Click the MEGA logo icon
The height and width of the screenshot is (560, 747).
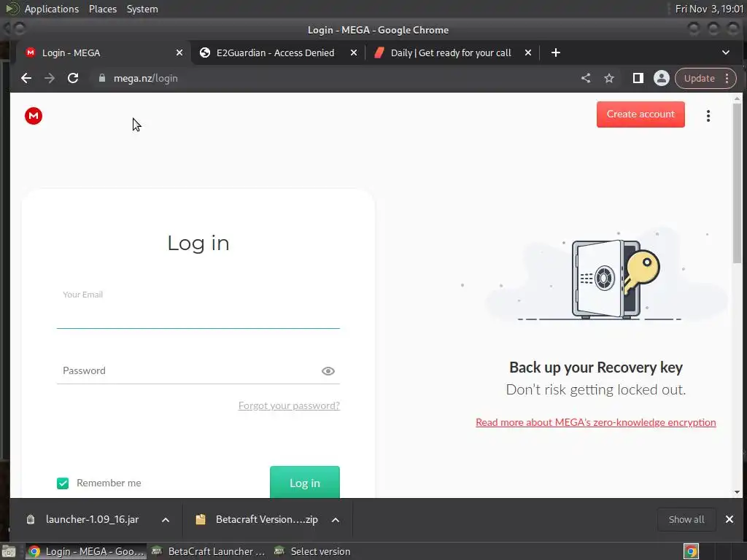(34, 116)
